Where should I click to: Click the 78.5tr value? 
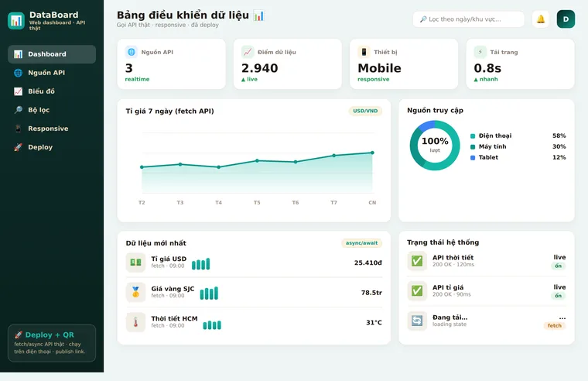pos(371,293)
